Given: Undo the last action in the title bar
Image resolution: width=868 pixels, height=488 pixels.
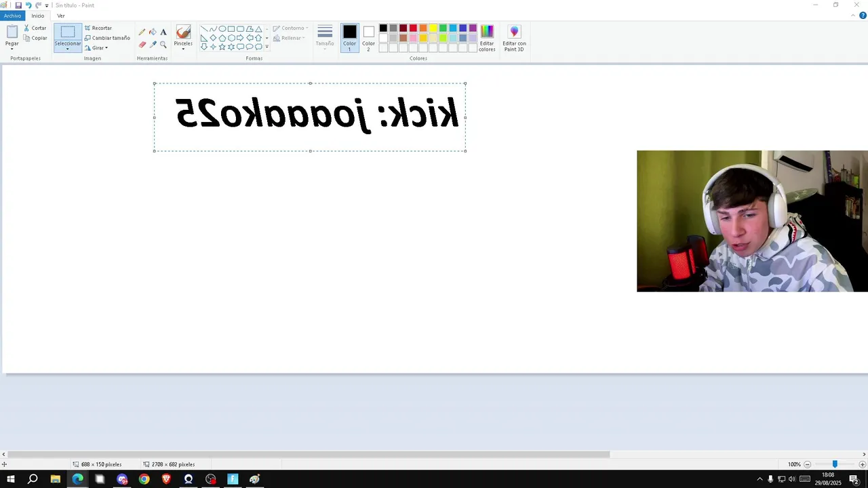Looking at the screenshot, I should tap(28, 5).
